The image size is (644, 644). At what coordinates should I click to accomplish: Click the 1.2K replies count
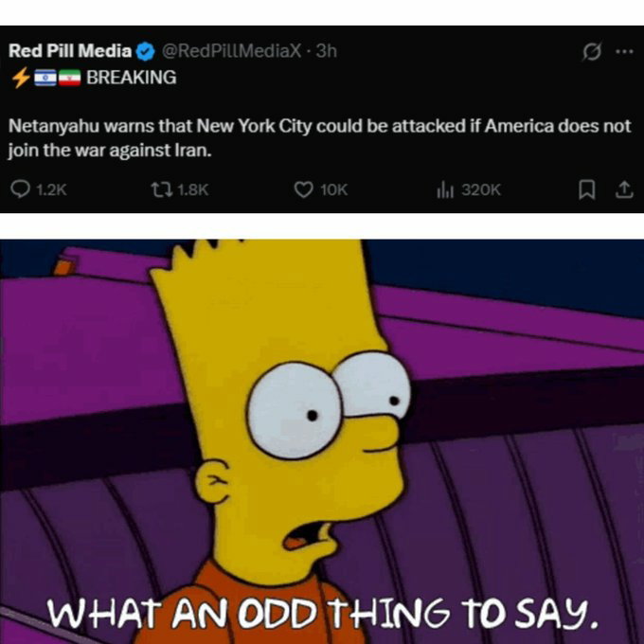51,189
